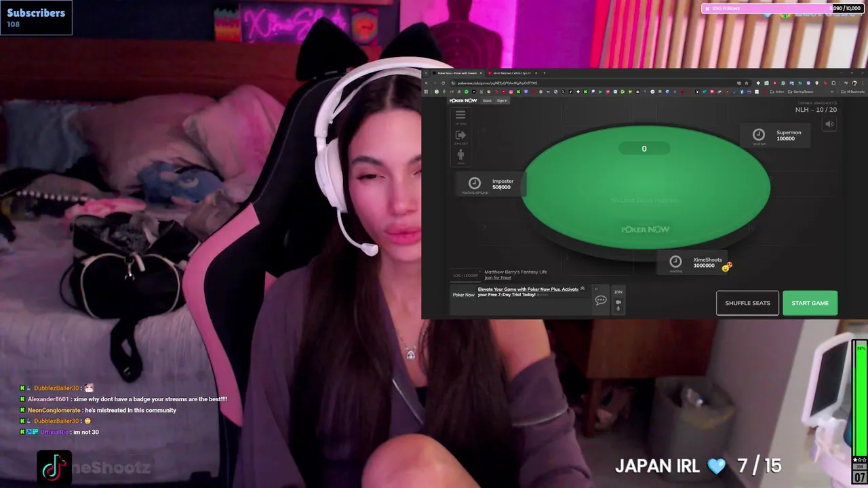Click the Poker Now logo in header

(x=463, y=100)
